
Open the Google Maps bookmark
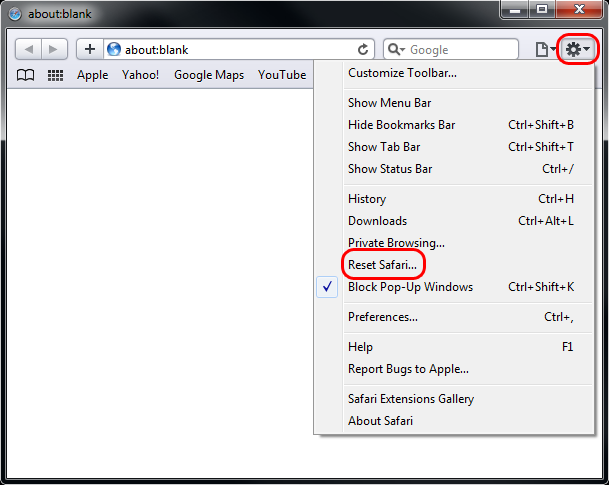click(x=209, y=75)
